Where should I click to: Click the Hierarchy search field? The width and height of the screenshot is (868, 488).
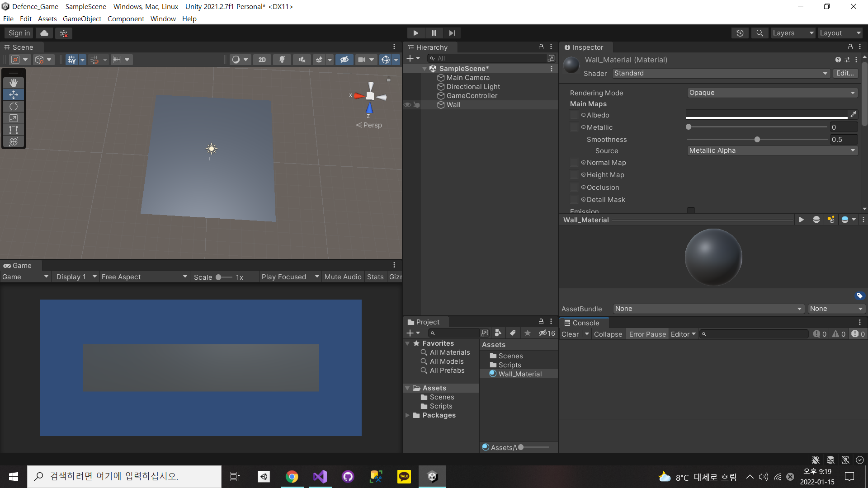[487, 58]
